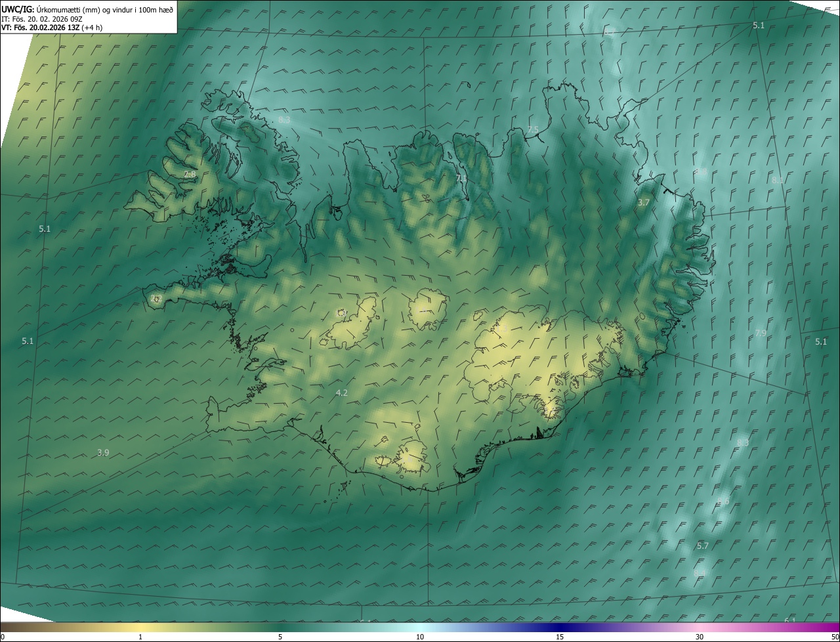Click the 15 tick label on the color scale
The image size is (840, 642).
pyautogui.click(x=560, y=637)
